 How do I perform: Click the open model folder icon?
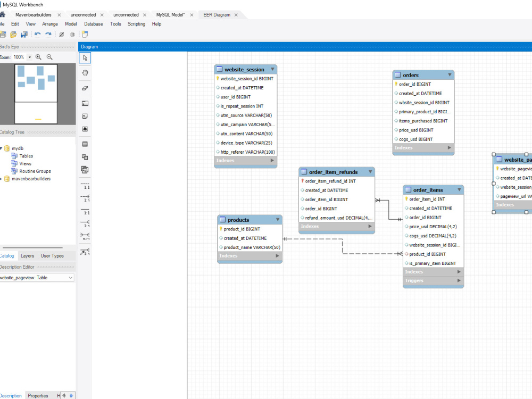13,34
